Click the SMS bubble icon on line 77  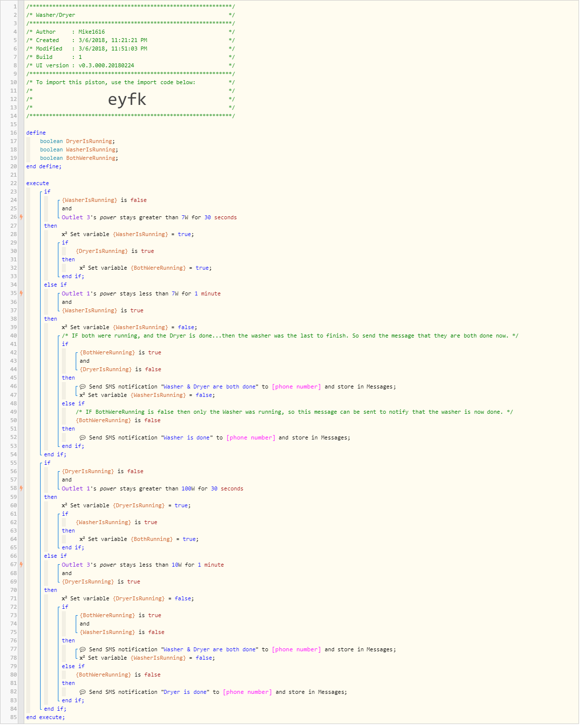tap(83, 649)
